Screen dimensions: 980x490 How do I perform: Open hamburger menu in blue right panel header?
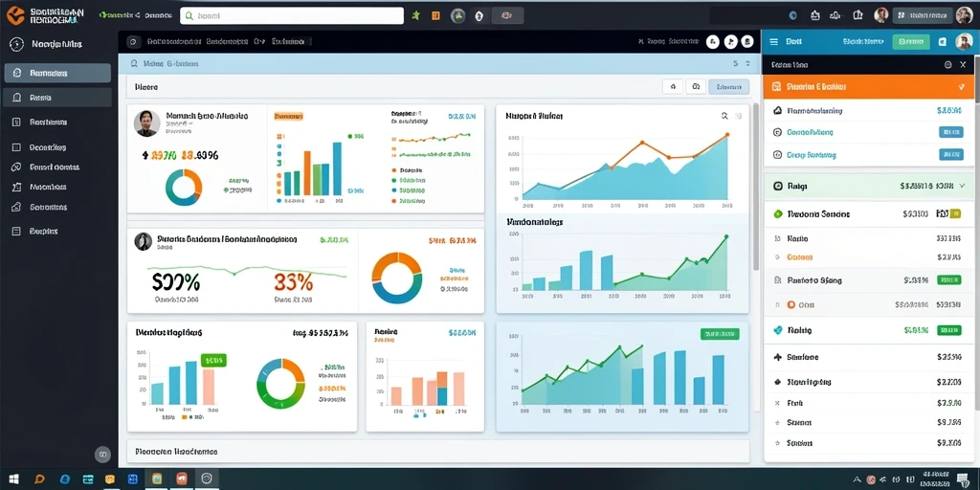point(773,42)
